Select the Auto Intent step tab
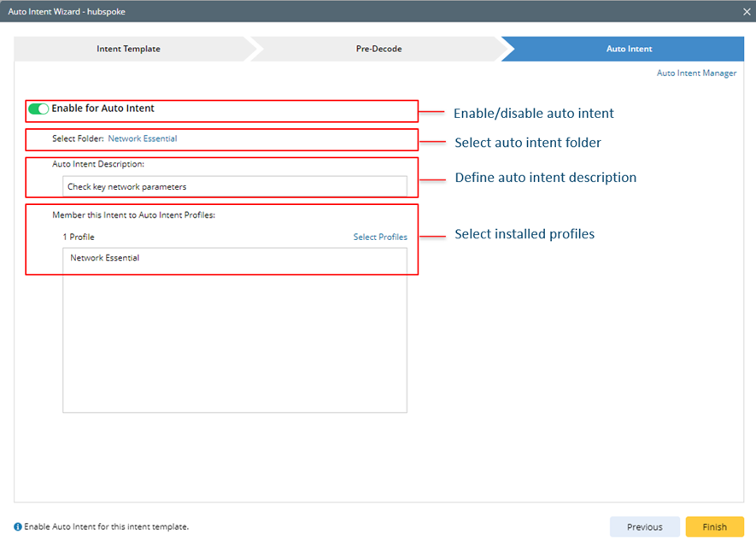 (629, 49)
